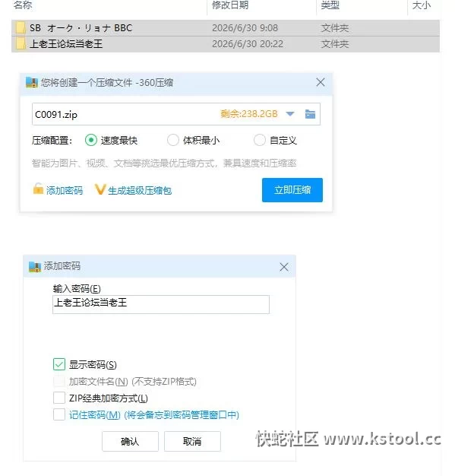455x476 pixels.
Task: Choose the 体积最小 compression option
Action: [x=173, y=140]
